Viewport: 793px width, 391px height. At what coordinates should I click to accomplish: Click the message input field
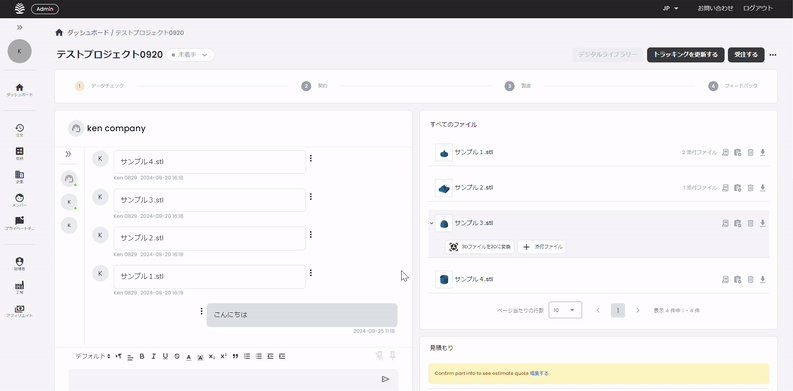click(233, 379)
